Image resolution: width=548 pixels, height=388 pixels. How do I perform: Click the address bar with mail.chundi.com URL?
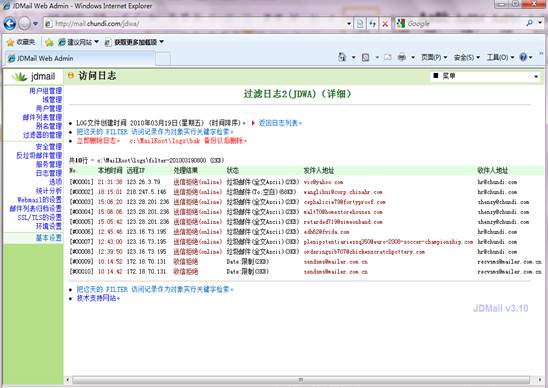[197, 24]
